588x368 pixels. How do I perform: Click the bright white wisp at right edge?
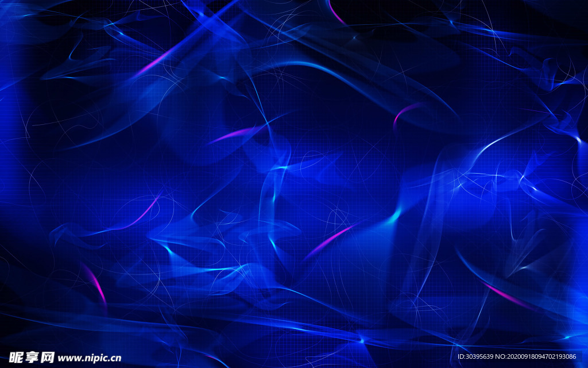(577, 138)
